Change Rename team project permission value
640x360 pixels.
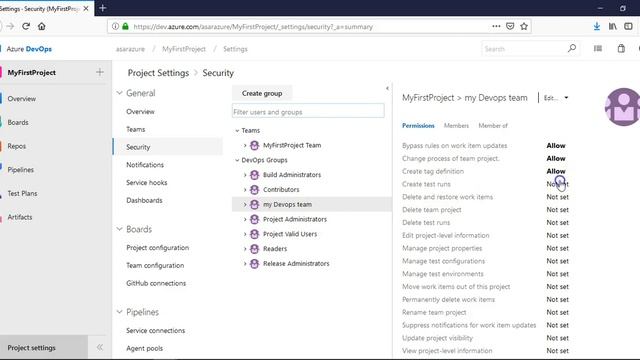(x=558, y=312)
